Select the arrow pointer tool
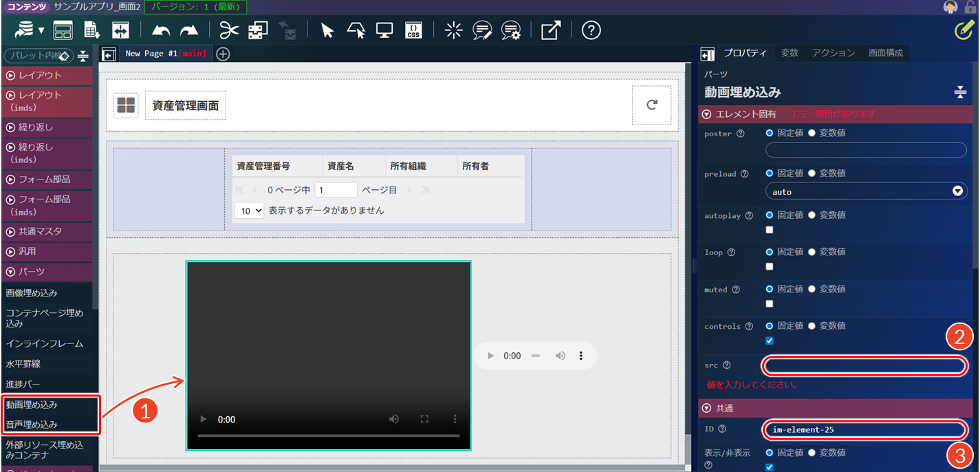 pyautogui.click(x=327, y=30)
